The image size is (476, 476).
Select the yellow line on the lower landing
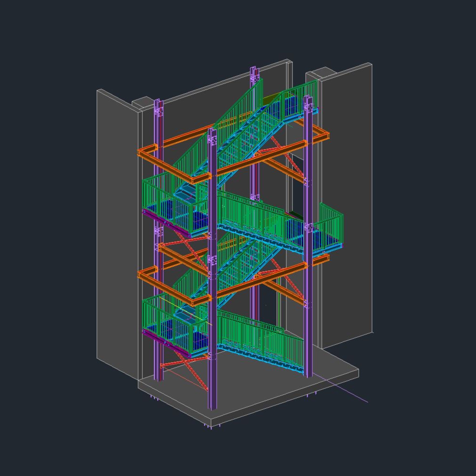[186, 311]
